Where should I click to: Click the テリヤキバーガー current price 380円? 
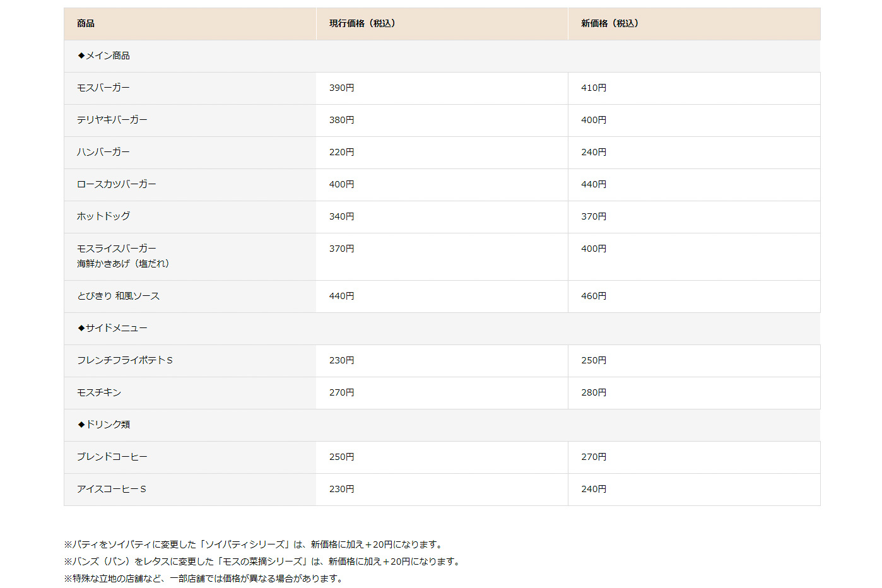pos(341,120)
